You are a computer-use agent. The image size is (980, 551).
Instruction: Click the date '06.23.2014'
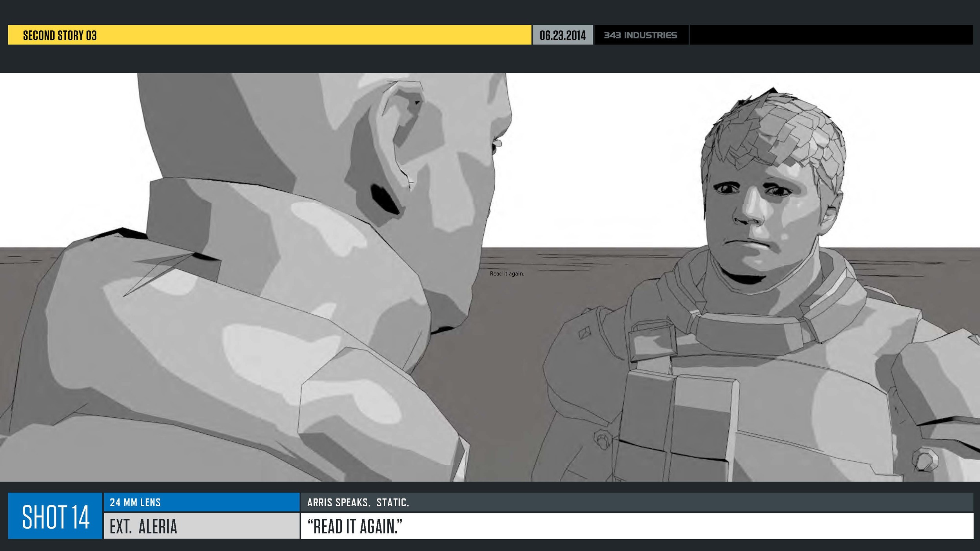pos(563,35)
